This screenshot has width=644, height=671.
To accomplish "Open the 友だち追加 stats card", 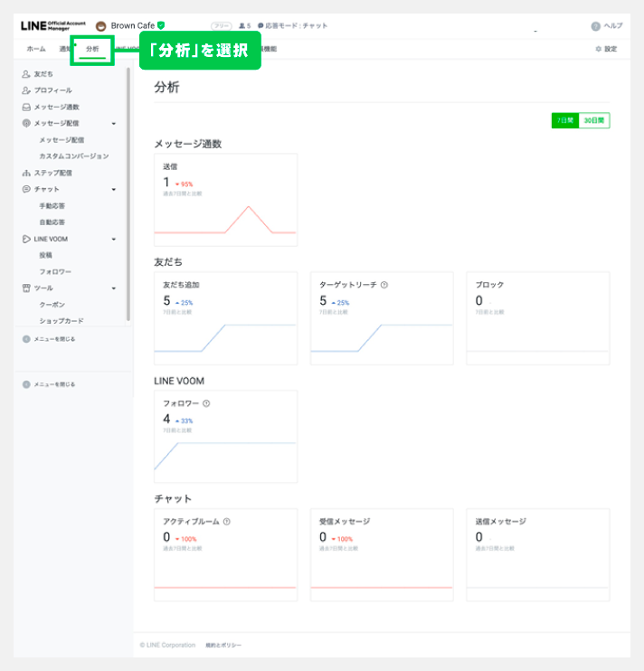I will (225, 318).
